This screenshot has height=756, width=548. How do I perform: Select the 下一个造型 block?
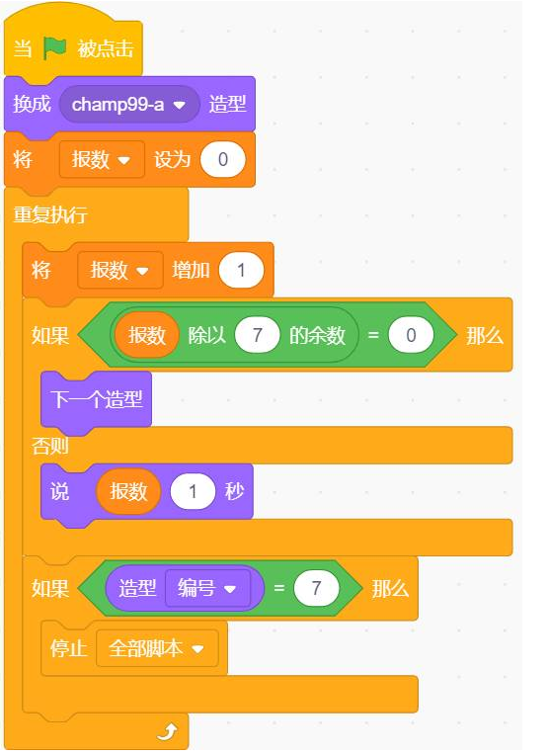pyautogui.click(x=97, y=399)
